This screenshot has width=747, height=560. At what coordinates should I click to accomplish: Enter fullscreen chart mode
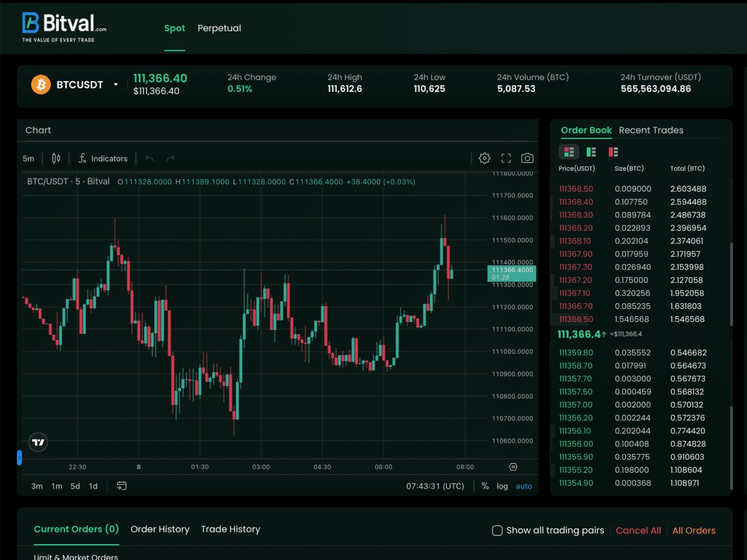(x=506, y=158)
